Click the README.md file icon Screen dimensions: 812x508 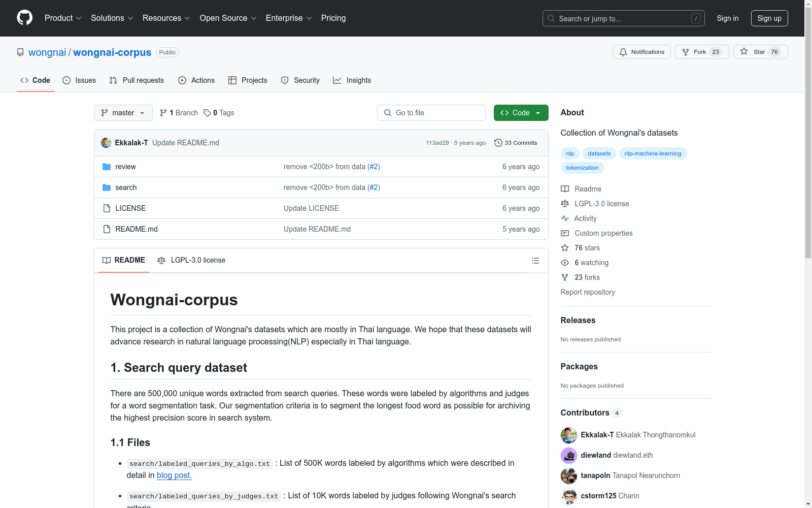107,229
